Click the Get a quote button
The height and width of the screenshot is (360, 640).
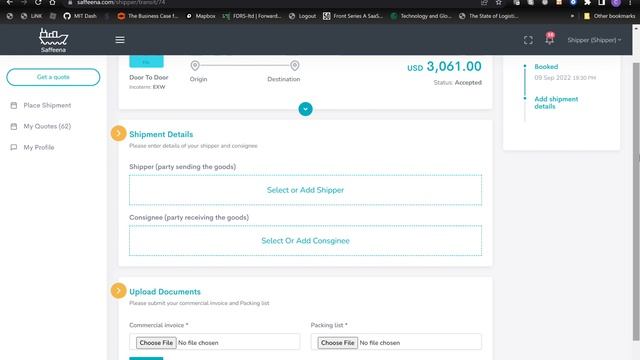(53, 77)
